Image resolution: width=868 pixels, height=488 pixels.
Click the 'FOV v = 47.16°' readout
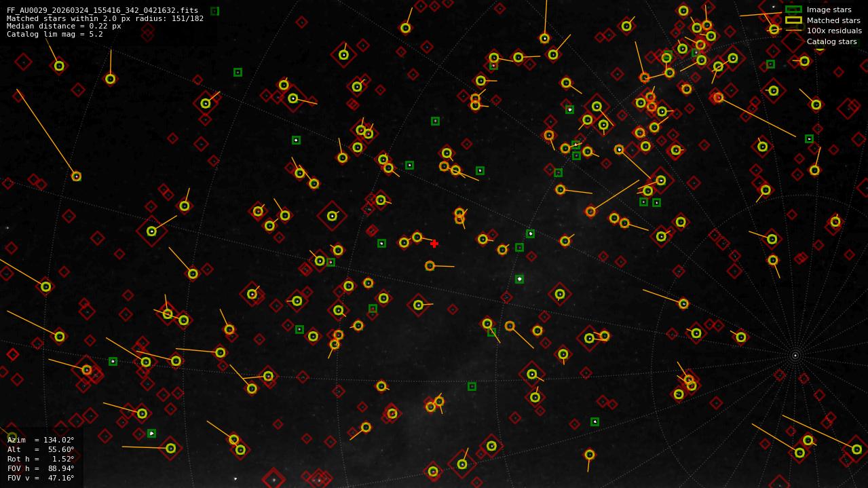[x=41, y=478]
